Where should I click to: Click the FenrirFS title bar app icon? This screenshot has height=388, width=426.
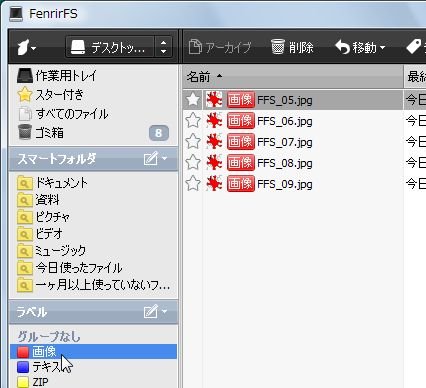[16, 14]
